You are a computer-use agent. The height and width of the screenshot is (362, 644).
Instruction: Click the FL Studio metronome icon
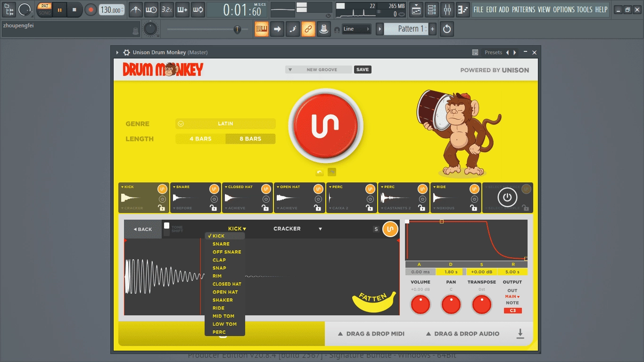[x=135, y=9]
